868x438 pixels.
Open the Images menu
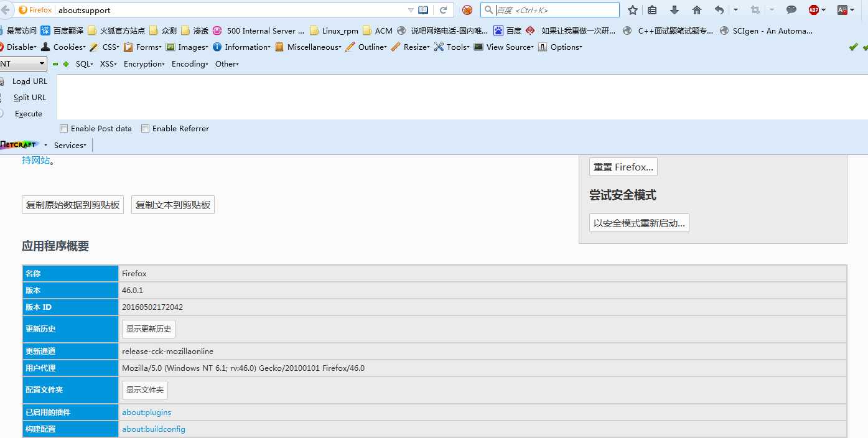pos(187,47)
